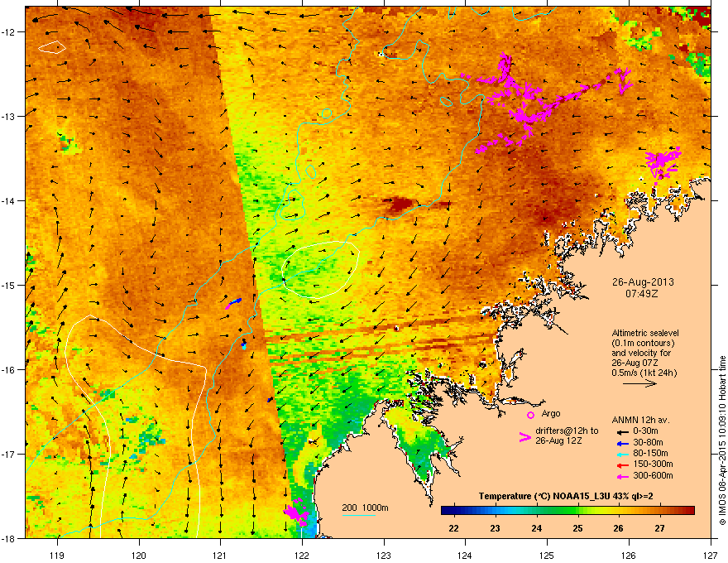Click the dark red end of the temperature colorbar
This screenshot has height=563, width=728.
(x=689, y=511)
